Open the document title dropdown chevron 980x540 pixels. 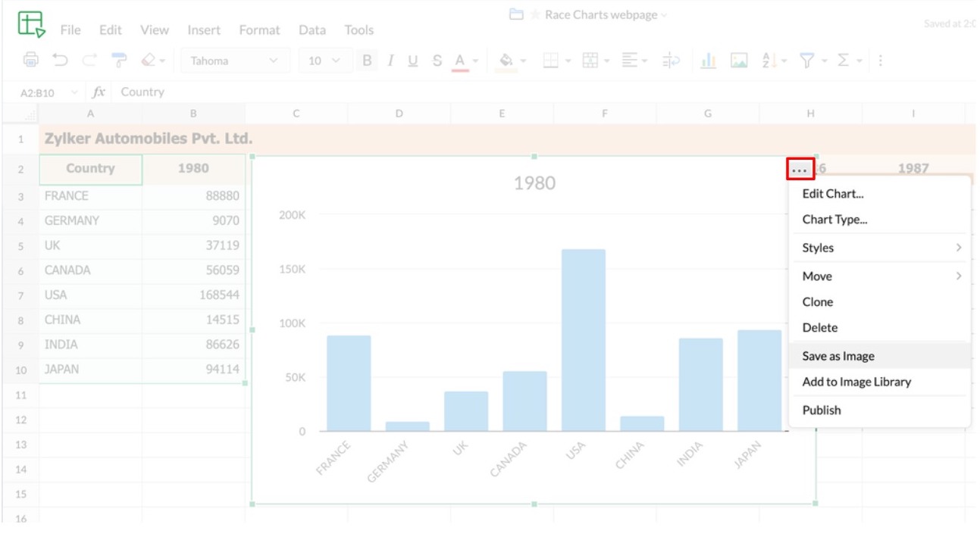pos(665,15)
